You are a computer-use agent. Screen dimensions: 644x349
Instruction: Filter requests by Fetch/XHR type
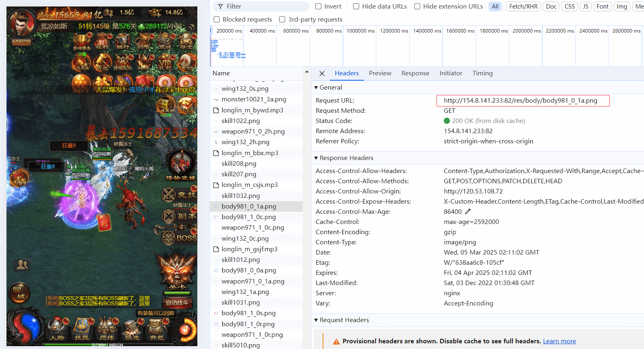tap(524, 7)
